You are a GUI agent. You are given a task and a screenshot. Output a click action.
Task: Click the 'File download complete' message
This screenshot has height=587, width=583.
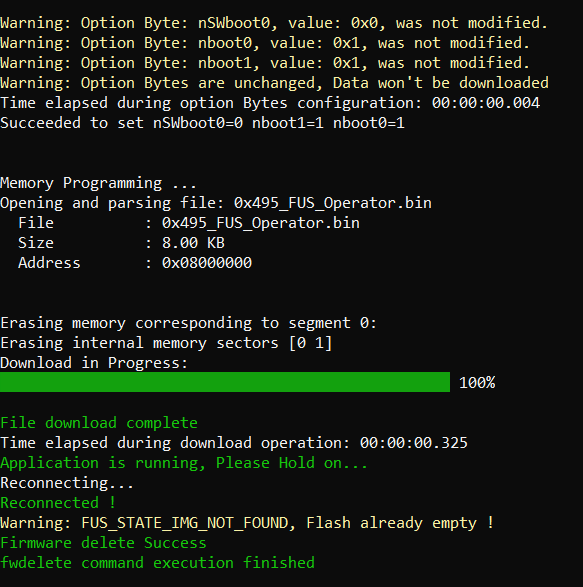pyautogui.click(x=99, y=423)
